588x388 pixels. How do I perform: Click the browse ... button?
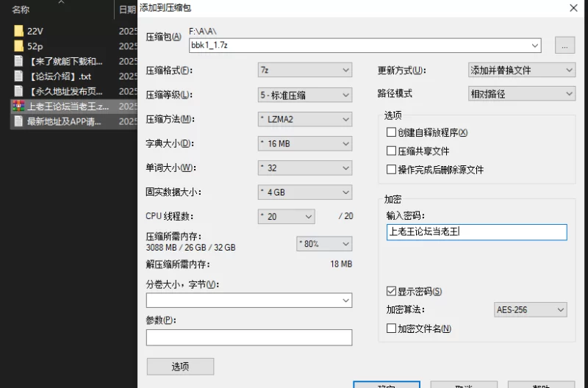[x=564, y=46]
